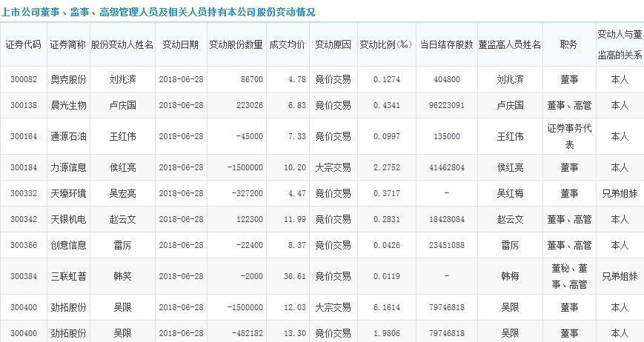
Task: Select closing share balance 404800
Action: coord(447,79)
